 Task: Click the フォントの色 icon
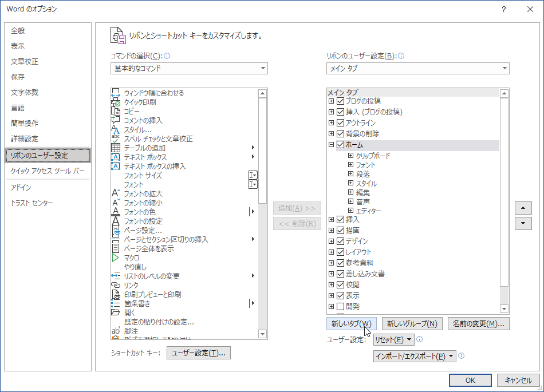pyautogui.click(x=116, y=212)
